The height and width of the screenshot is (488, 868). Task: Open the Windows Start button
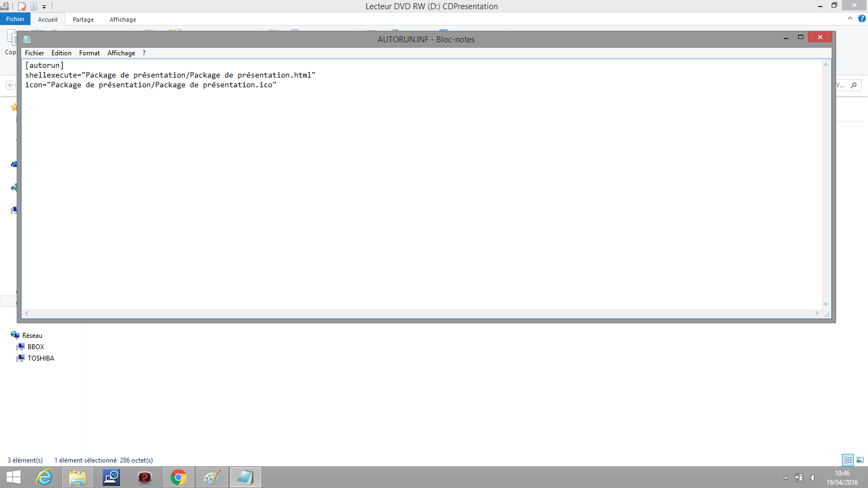click(x=14, y=477)
